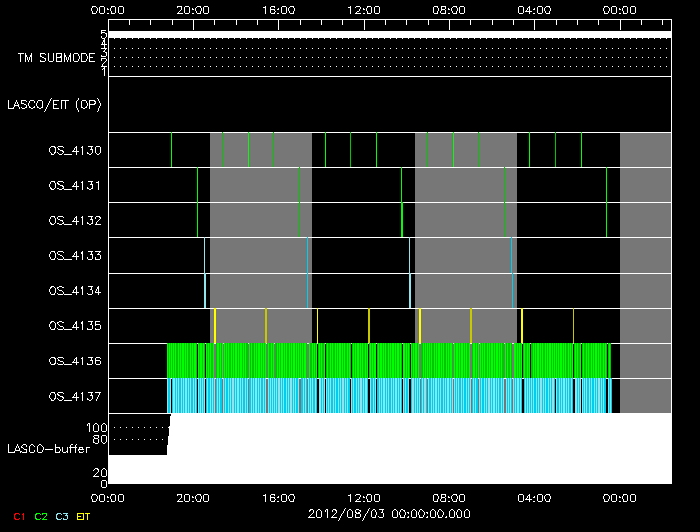
Task: Select 04:00 on the bottom time axis
Action: click(x=534, y=498)
